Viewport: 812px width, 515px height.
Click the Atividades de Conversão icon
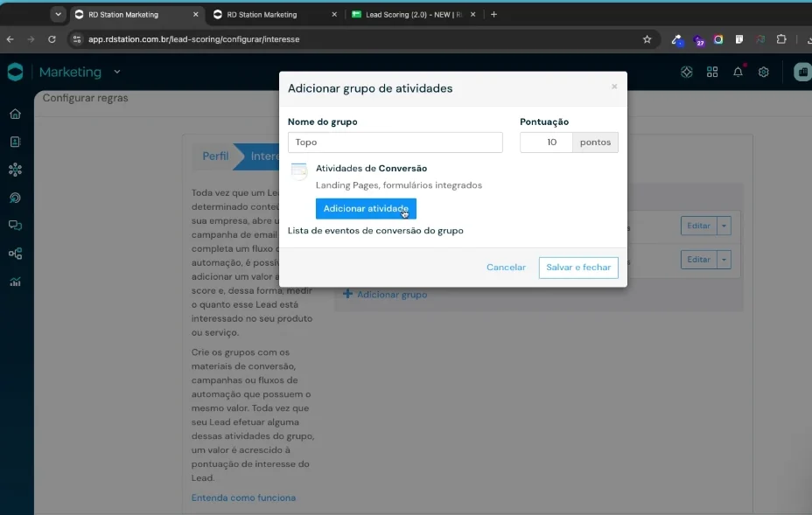298,171
